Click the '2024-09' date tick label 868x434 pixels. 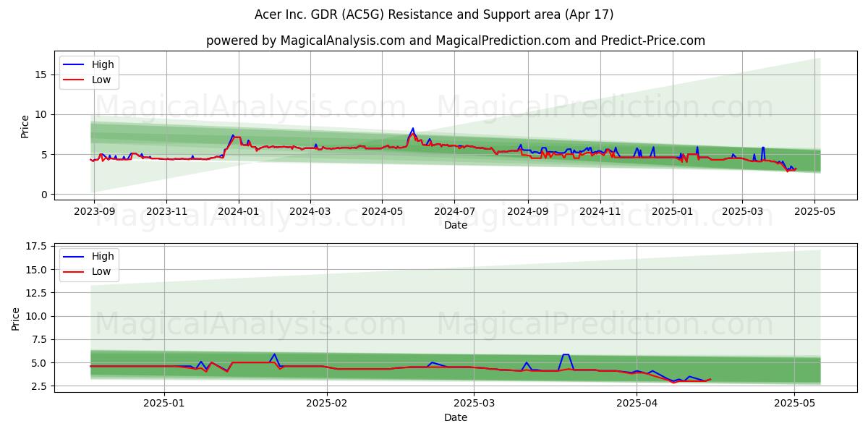(x=527, y=210)
